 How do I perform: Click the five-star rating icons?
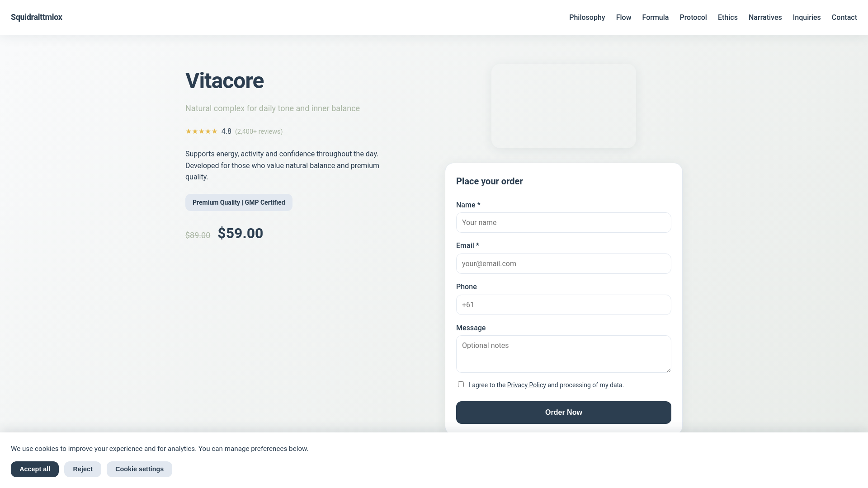[202, 131]
